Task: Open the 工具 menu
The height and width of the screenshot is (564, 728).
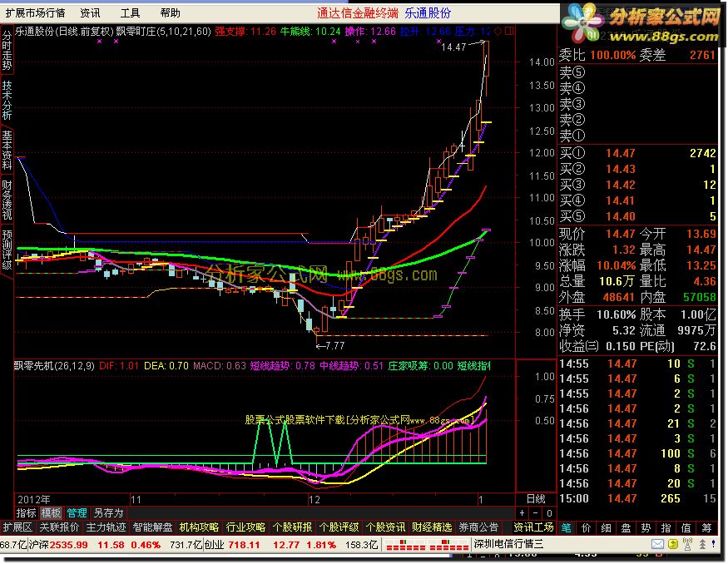Action: point(130,13)
